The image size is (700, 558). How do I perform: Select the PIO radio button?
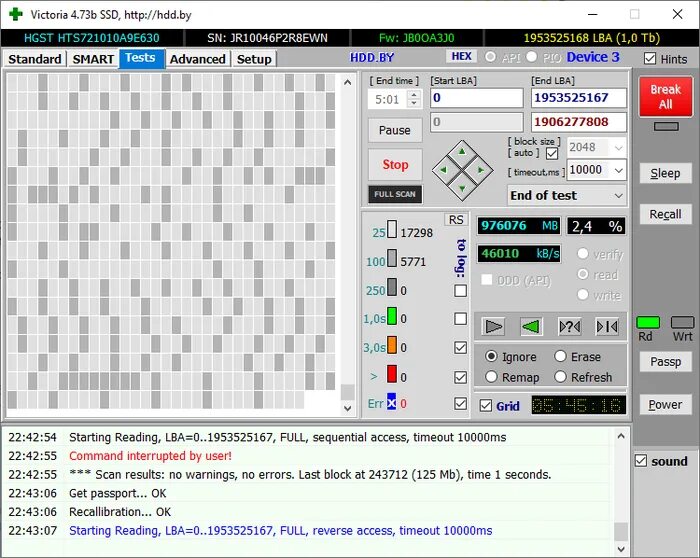point(531,57)
